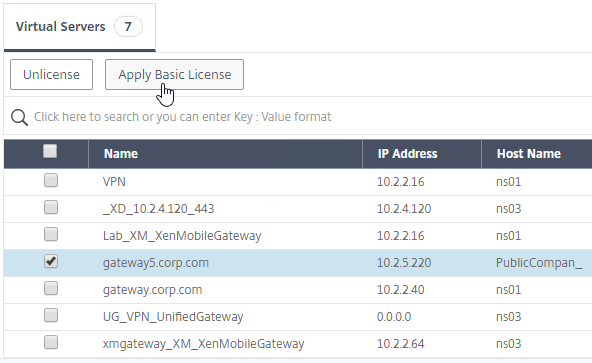Click the virtual servers count badge 7
Image resolution: width=592 pixels, height=363 pixels.
coord(128,26)
